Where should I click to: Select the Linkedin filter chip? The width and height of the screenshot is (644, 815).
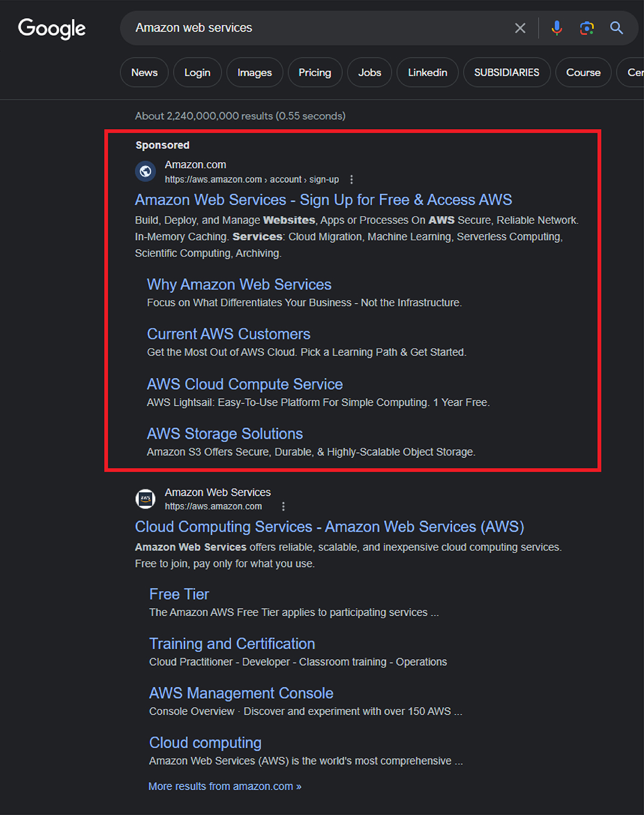click(428, 72)
